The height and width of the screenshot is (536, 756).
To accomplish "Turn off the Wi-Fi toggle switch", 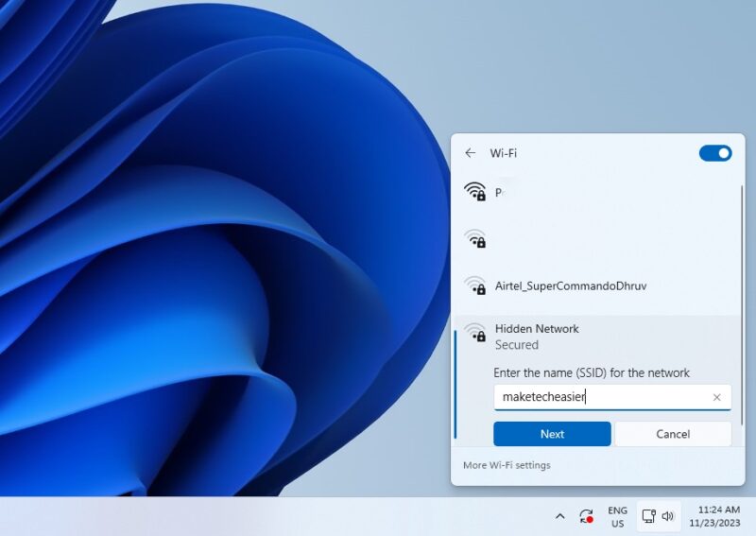I will click(715, 153).
